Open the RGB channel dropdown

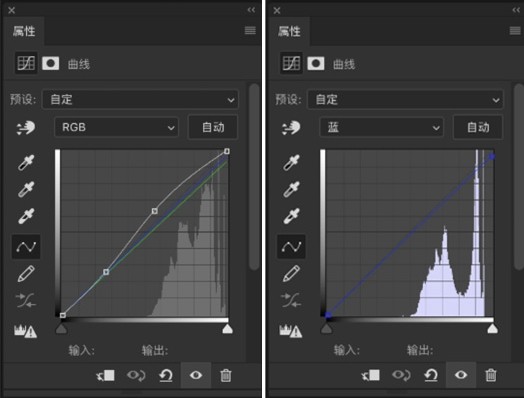coord(116,127)
